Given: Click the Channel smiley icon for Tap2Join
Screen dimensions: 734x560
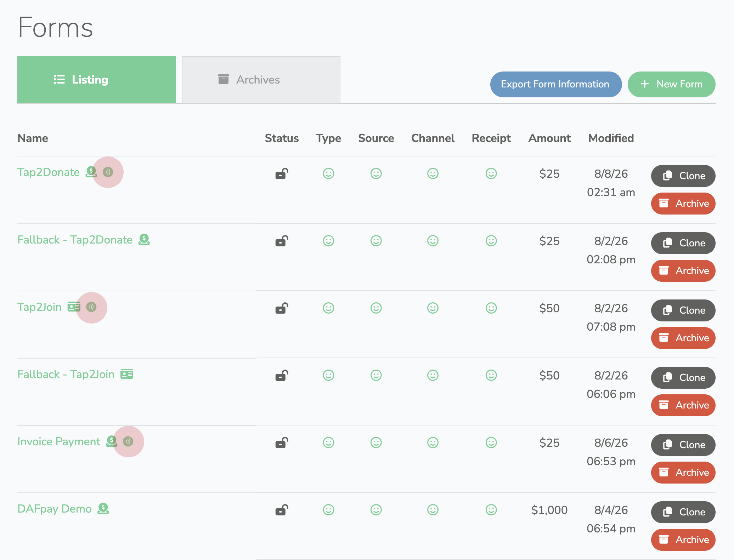Looking at the screenshot, I should pos(433,308).
